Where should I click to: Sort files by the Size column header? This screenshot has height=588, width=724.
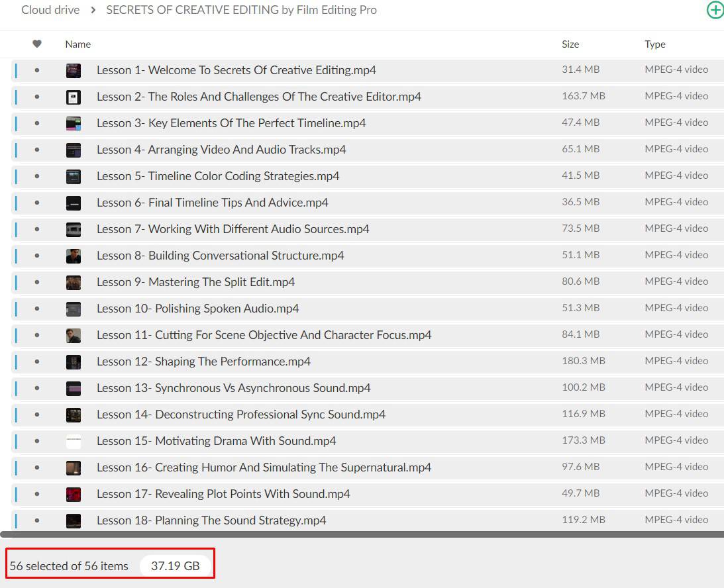pyautogui.click(x=570, y=44)
